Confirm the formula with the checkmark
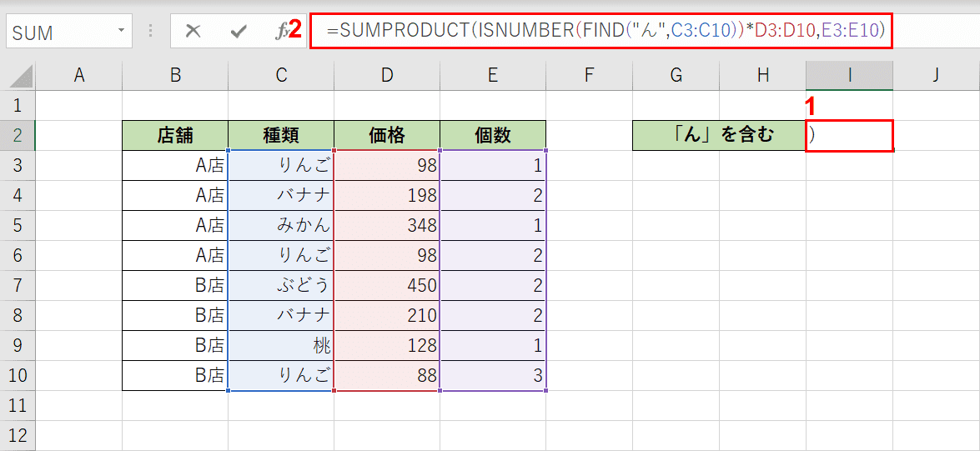Viewport: 980px width, 451px height. (239, 32)
